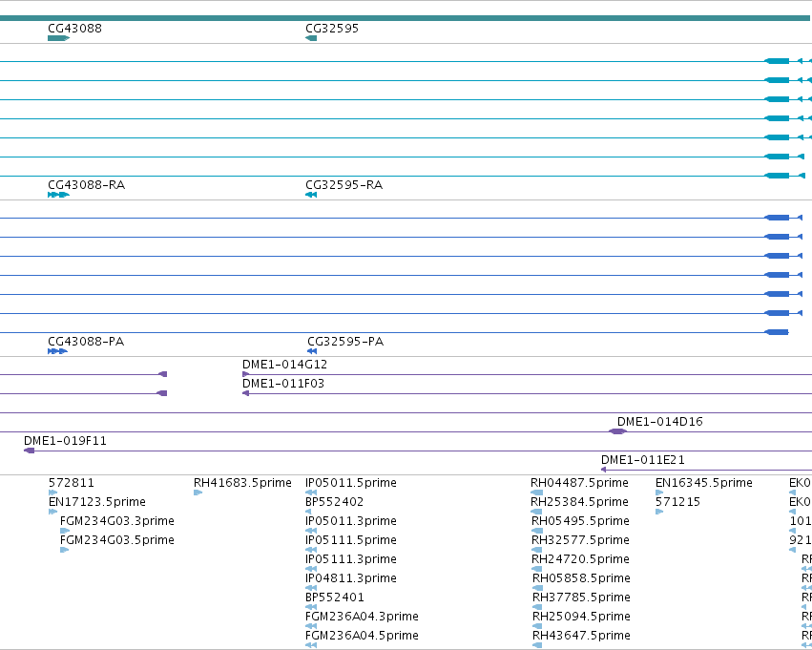Click the RH37785.5prime EST label
The height and width of the screenshot is (650, 812).
[x=581, y=598]
